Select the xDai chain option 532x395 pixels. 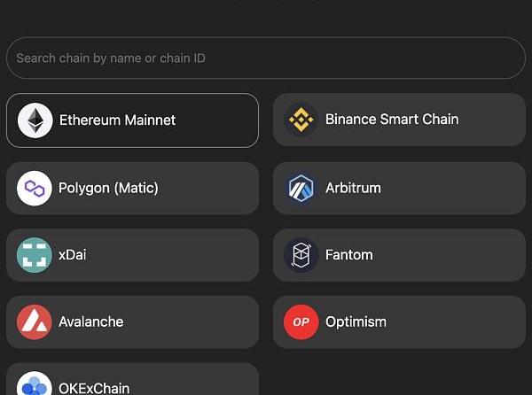coord(73,255)
